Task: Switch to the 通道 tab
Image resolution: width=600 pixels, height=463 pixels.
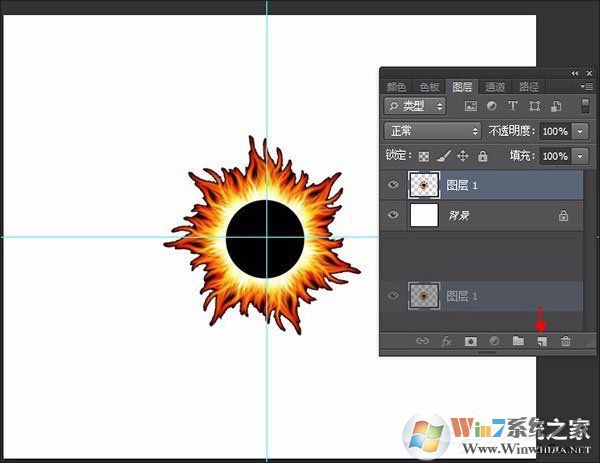Action: tap(494, 87)
